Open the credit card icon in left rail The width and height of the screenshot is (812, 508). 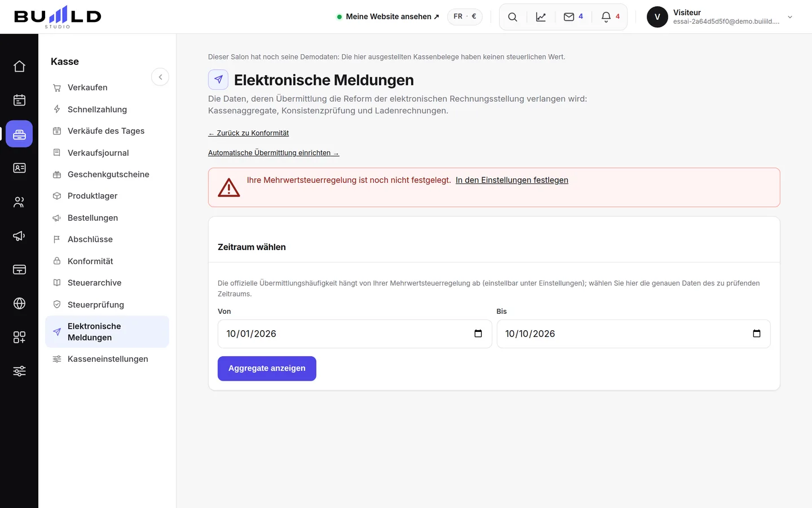click(x=19, y=269)
